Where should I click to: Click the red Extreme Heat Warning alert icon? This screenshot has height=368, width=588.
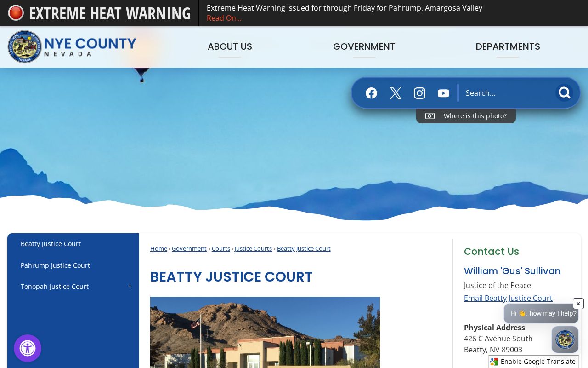(16, 13)
